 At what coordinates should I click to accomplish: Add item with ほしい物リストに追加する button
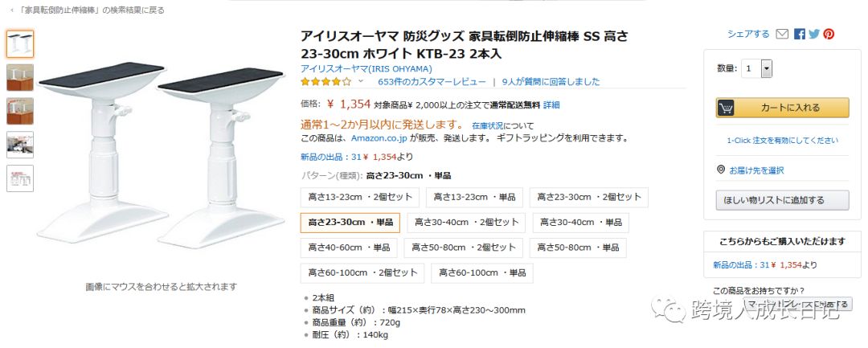[782, 200]
